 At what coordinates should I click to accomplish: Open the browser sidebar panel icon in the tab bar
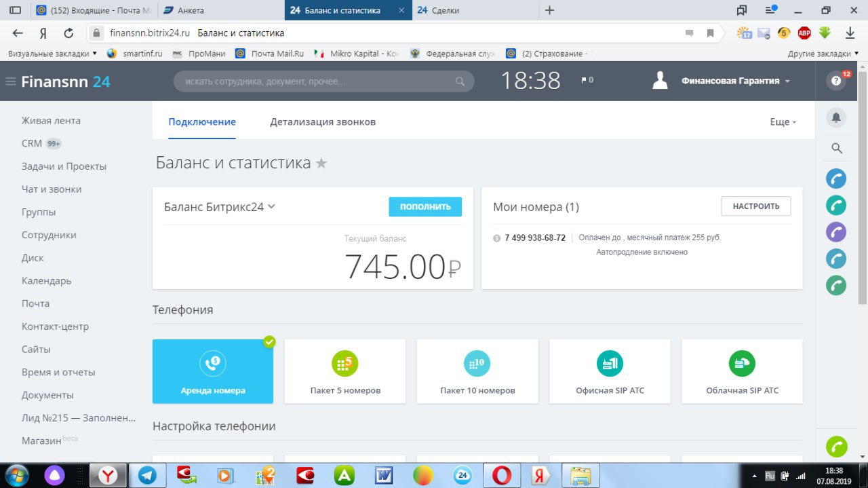pos(15,10)
